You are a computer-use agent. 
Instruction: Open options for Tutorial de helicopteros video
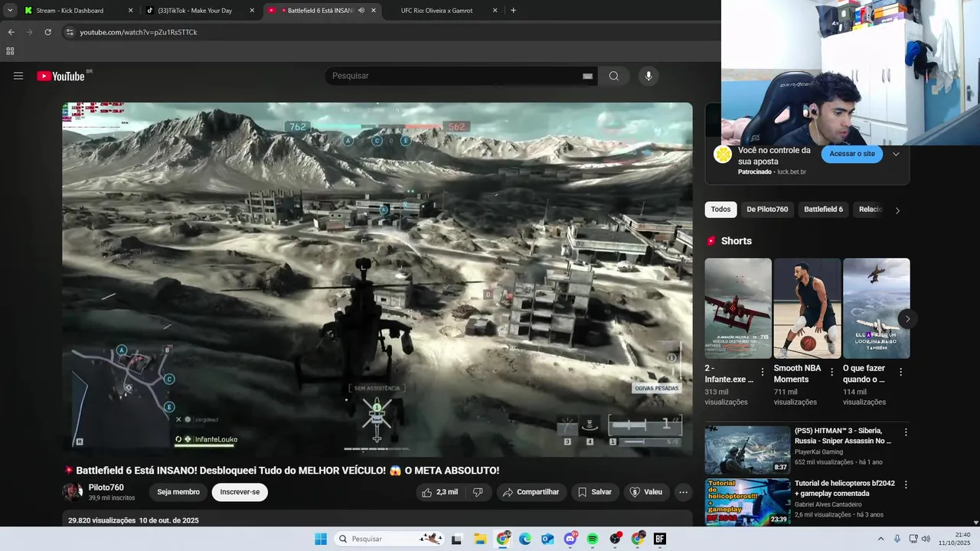pos(906,485)
